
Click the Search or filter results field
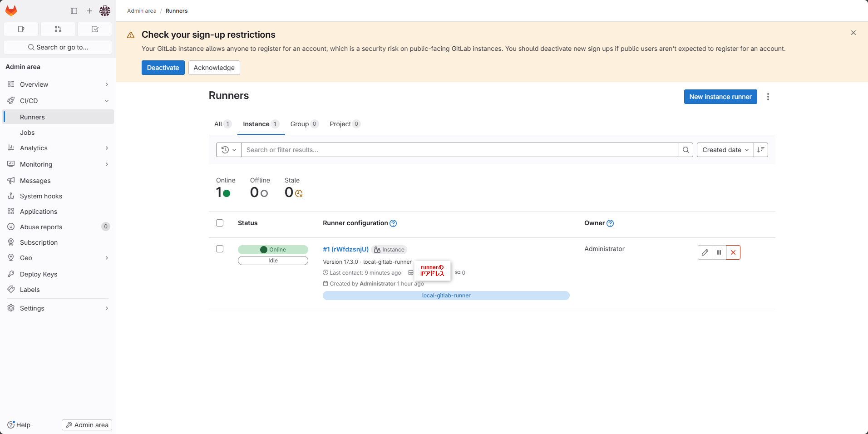[x=454, y=150]
